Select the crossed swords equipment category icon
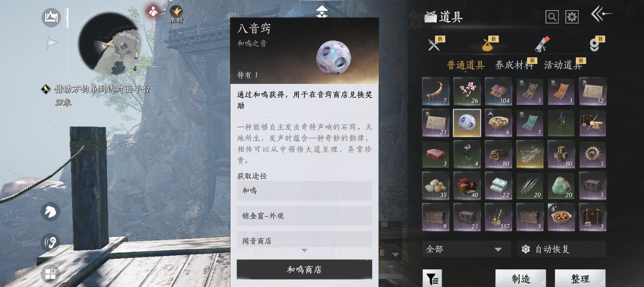The image size is (644, 287). 434,45
